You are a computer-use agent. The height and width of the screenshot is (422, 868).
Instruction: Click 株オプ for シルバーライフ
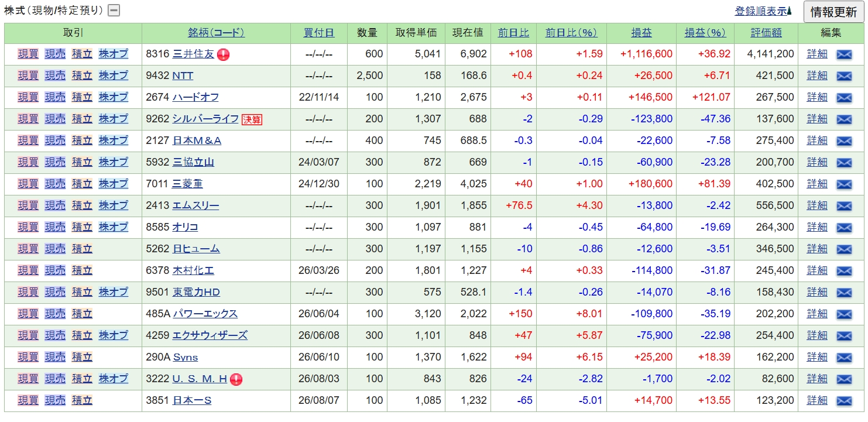point(113,119)
